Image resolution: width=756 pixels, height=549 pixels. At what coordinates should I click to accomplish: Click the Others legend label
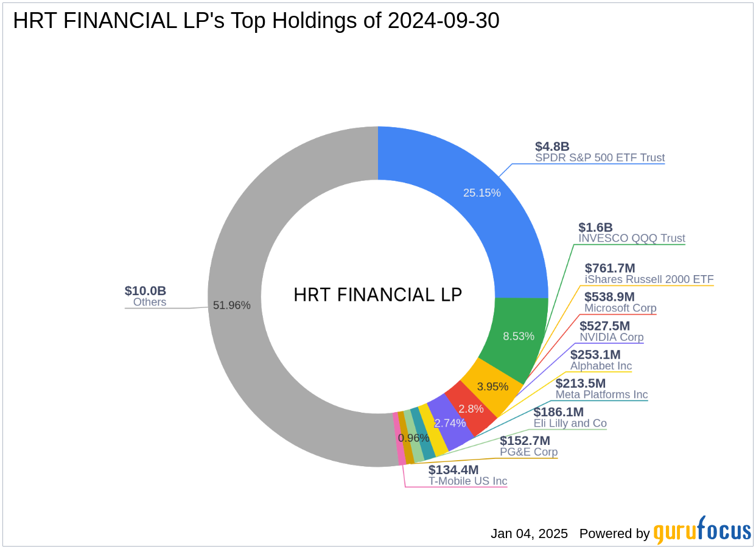tap(150, 302)
